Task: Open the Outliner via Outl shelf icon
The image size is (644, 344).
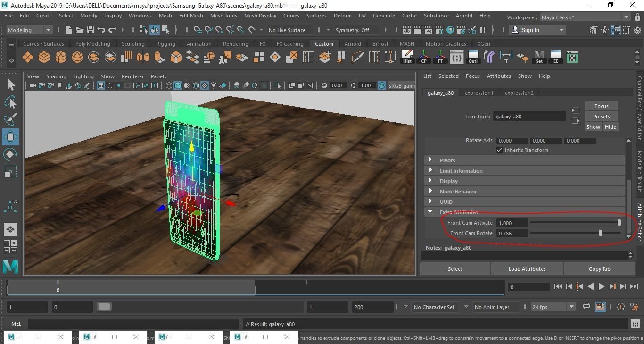Action: coord(473,58)
